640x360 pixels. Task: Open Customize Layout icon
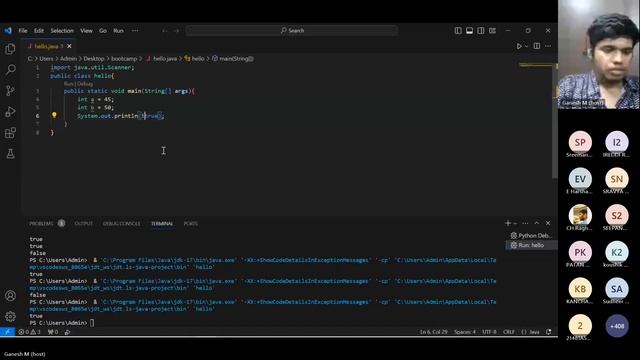point(492,31)
